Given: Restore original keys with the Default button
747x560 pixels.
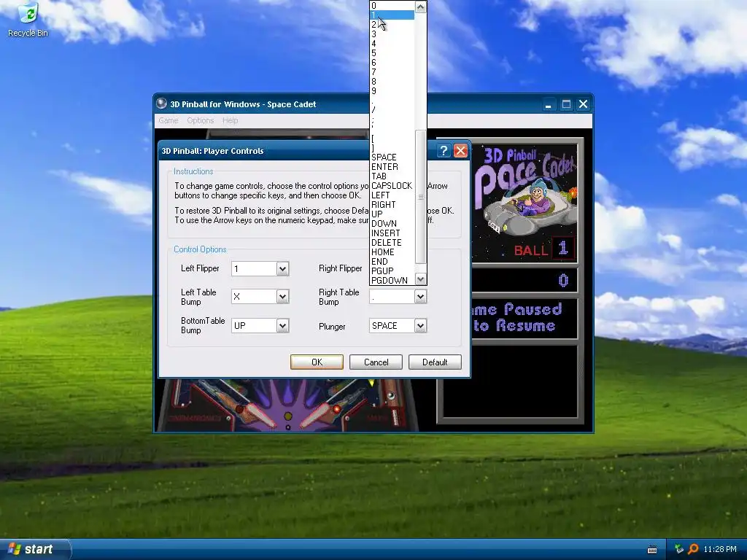Looking at the screenshot, I should (435, 362).
